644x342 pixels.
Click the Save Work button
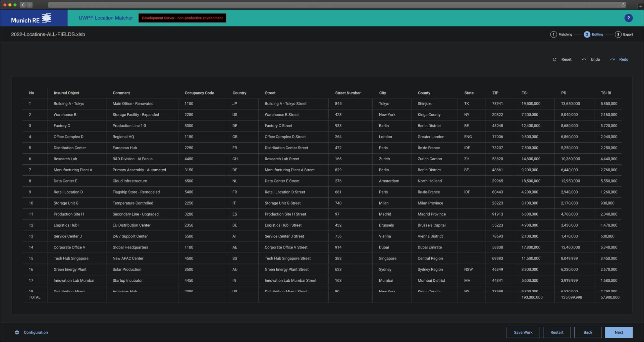pos(523,332)
